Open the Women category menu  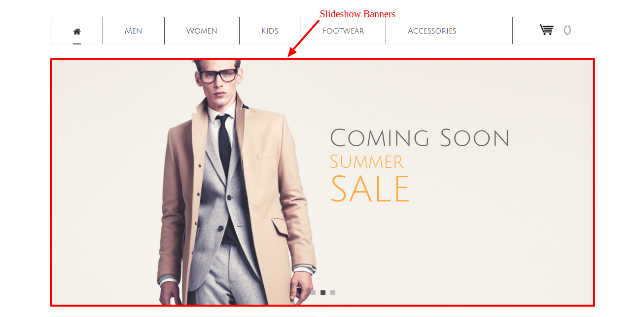pyautogui.click(x=202, y=31)
